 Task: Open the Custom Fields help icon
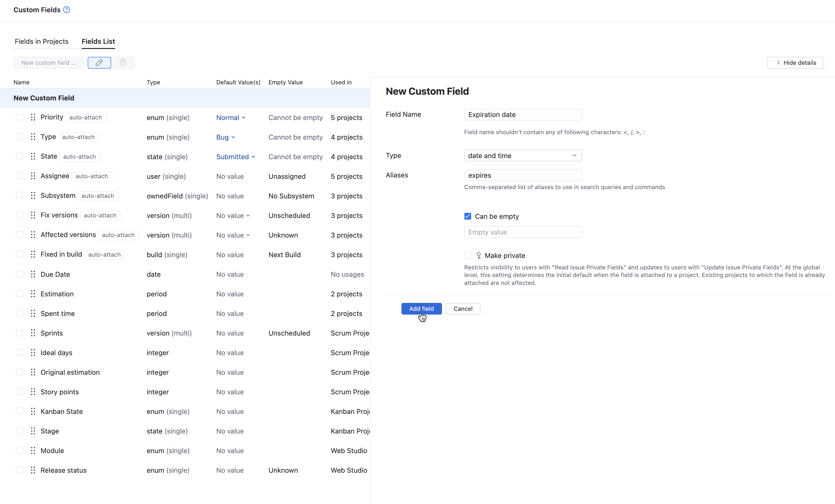(x=66, y=10)
